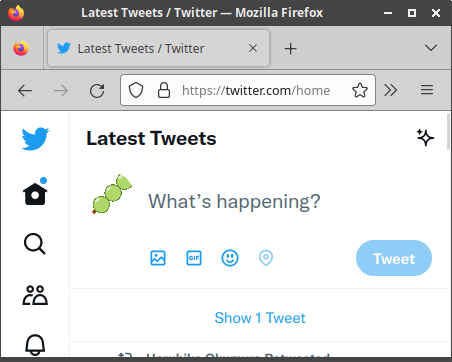452x362 pixels.
Task: Add an image with the media icon
Action: (x=158, y=258)
